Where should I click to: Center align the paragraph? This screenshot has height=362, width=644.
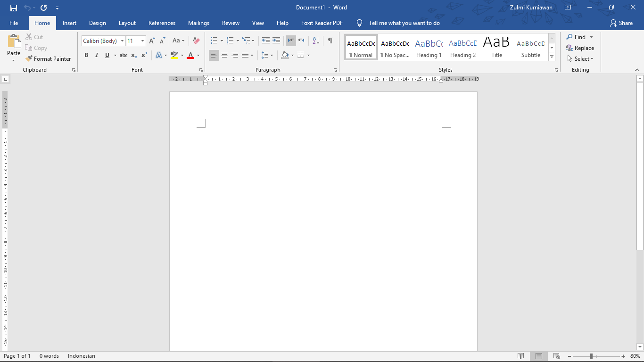click(224, 55)
